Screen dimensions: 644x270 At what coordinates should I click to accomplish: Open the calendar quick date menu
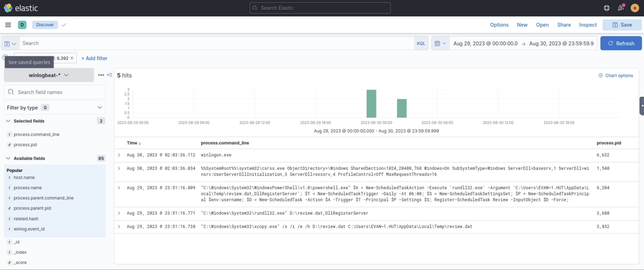point(440,43)
